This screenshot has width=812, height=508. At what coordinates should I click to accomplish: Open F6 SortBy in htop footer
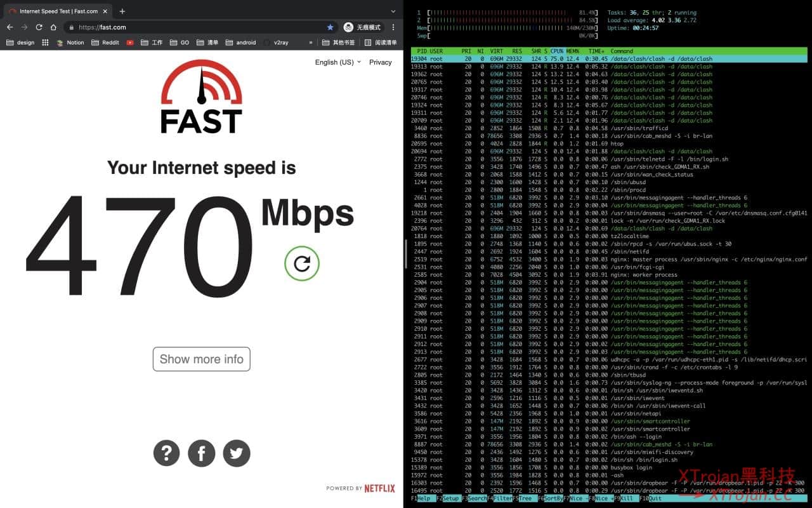(x=550, y=498)
